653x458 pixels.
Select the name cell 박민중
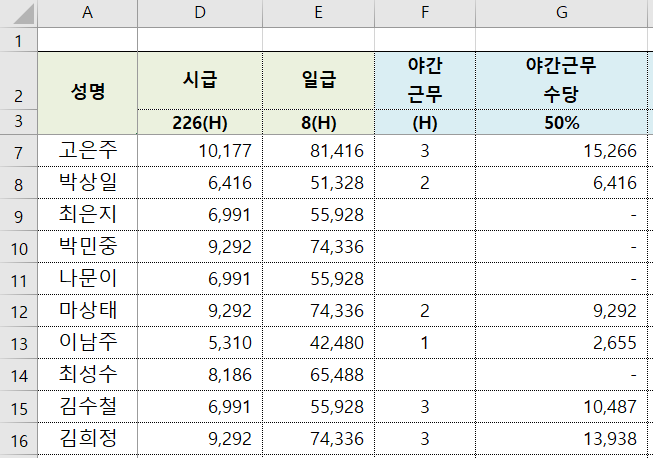pos(87,246)
